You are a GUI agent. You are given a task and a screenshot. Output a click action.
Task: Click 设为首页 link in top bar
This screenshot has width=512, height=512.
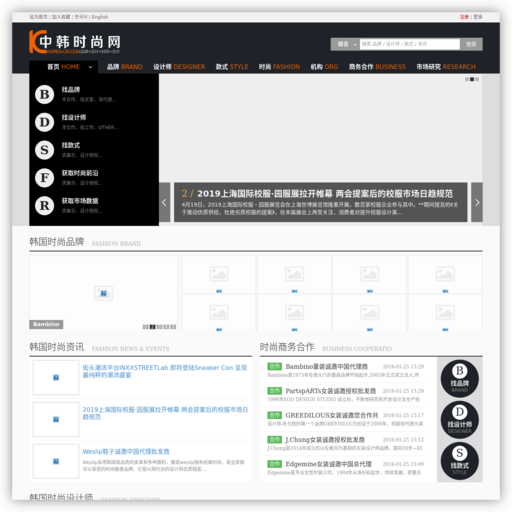(38, 17)
